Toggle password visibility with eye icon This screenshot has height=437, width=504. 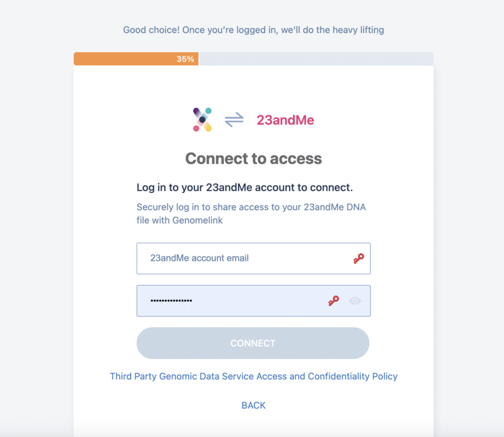pos(355,301)
